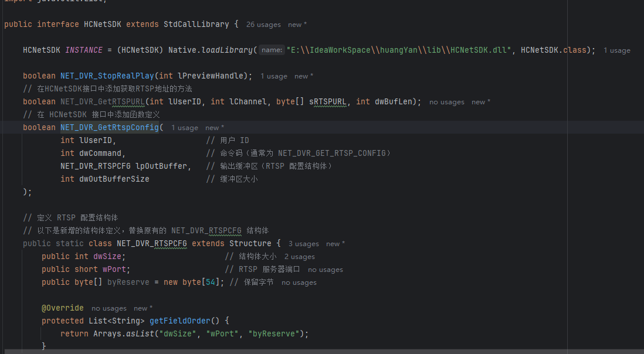Click "new *" hint on the NET_DVR_RTSPCFG class line

click(x=335, y=244)
